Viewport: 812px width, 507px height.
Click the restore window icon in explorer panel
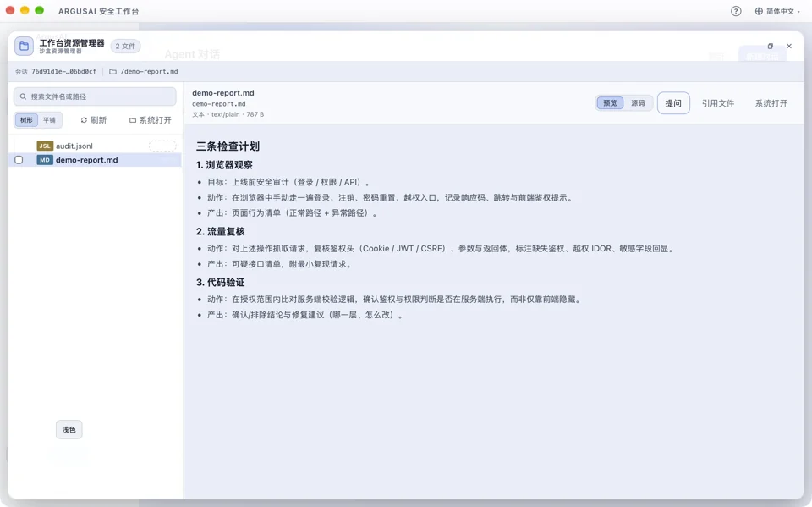(x=770, y=47)
